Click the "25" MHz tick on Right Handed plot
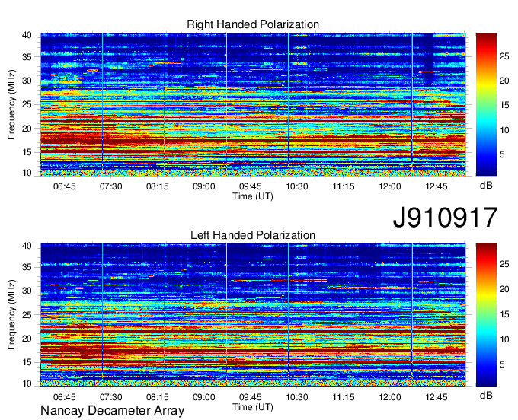The height and width of the screenshot is (420, 518). 27,104
